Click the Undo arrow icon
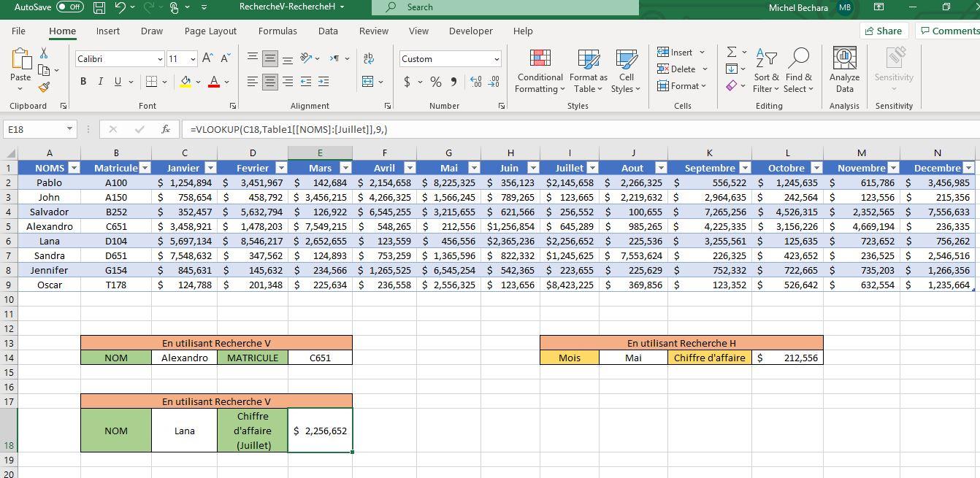The height and width of the screenshot is (478, 980). [120, 7]
